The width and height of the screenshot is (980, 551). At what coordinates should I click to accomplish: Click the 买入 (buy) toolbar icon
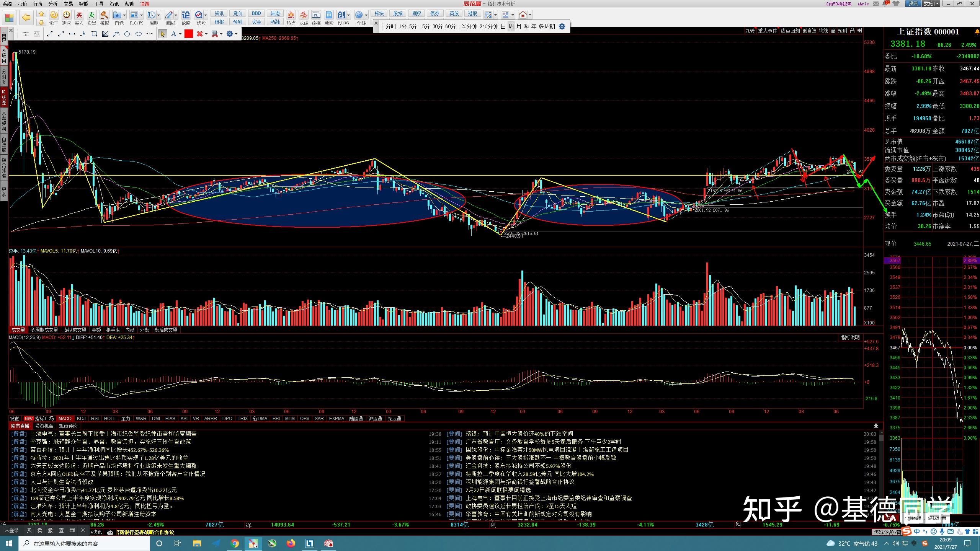(79, 15)
